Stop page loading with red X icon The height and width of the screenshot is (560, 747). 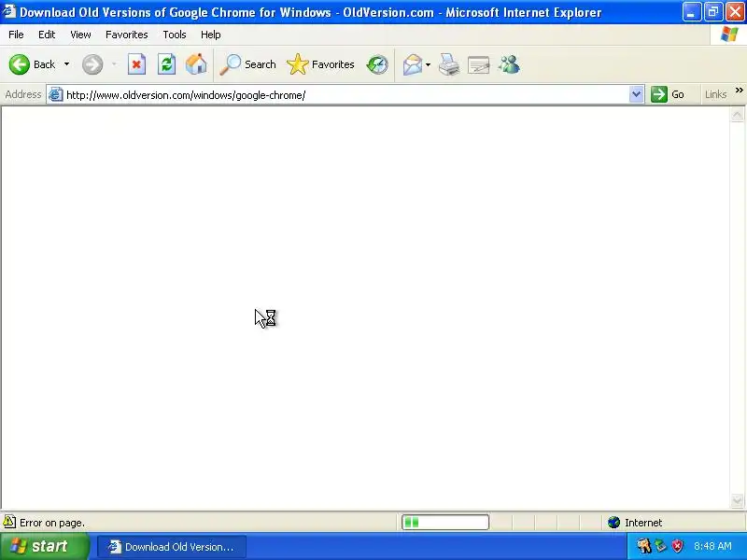pyautogui.click(x=136, y=64)
